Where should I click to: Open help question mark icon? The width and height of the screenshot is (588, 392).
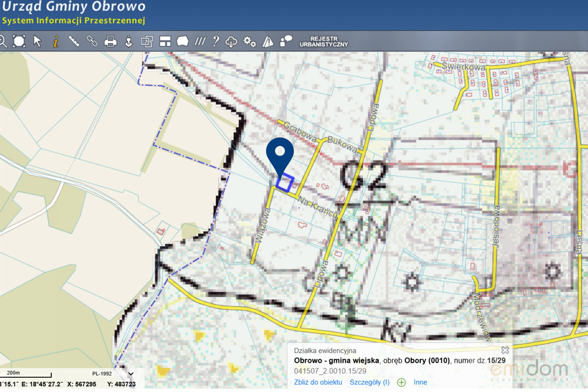coord(216,41)
